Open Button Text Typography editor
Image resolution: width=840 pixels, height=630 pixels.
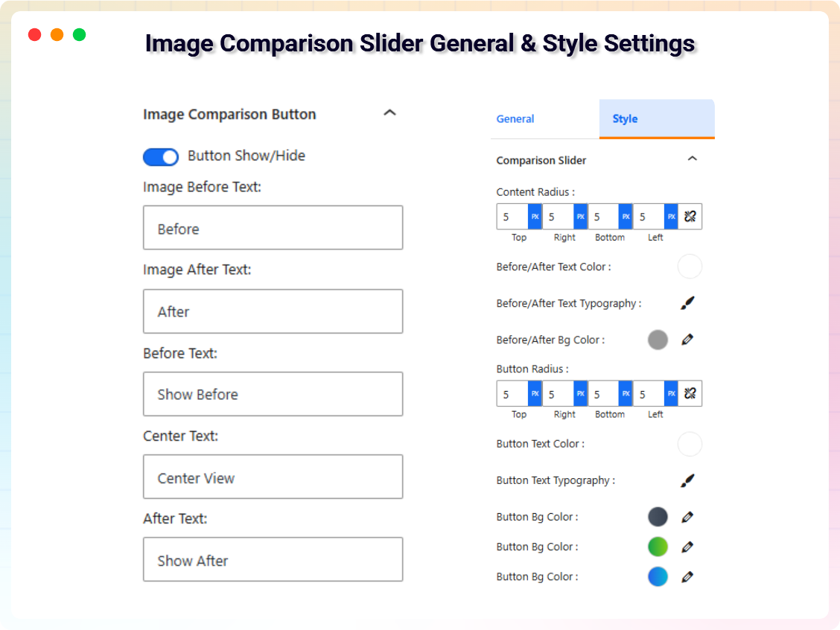(687, 480)
